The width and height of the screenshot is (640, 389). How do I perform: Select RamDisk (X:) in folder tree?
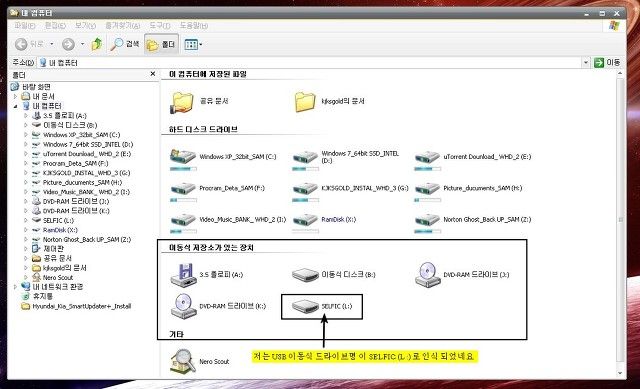[60, 230]
